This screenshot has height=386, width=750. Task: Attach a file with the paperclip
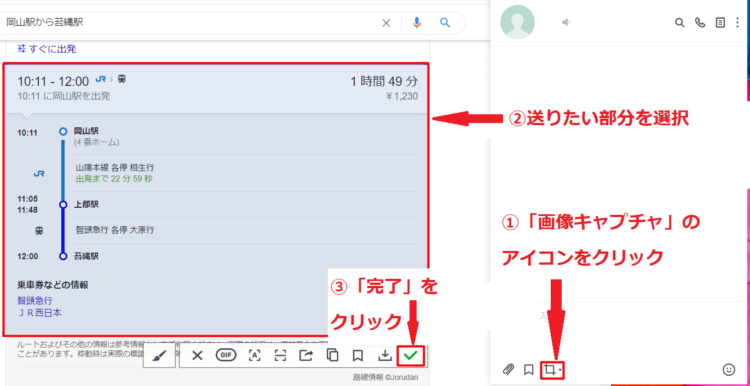pyautogui.click(x=508, y=369)
